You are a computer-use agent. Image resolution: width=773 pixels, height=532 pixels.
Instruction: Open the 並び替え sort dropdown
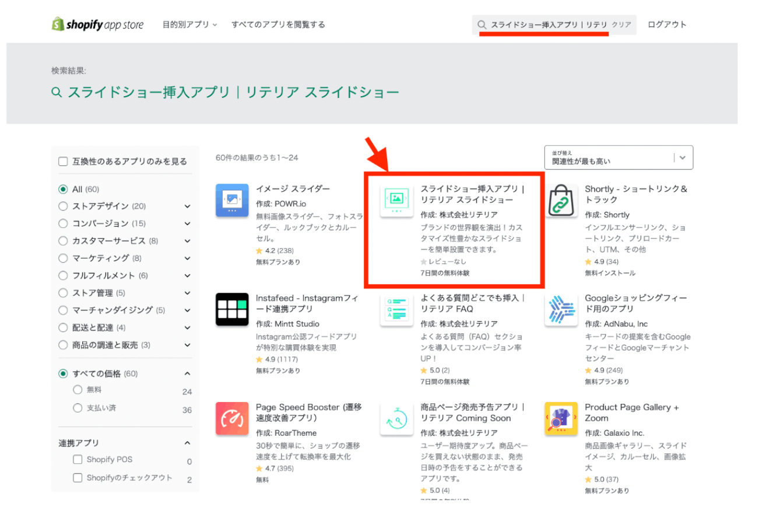619,157
